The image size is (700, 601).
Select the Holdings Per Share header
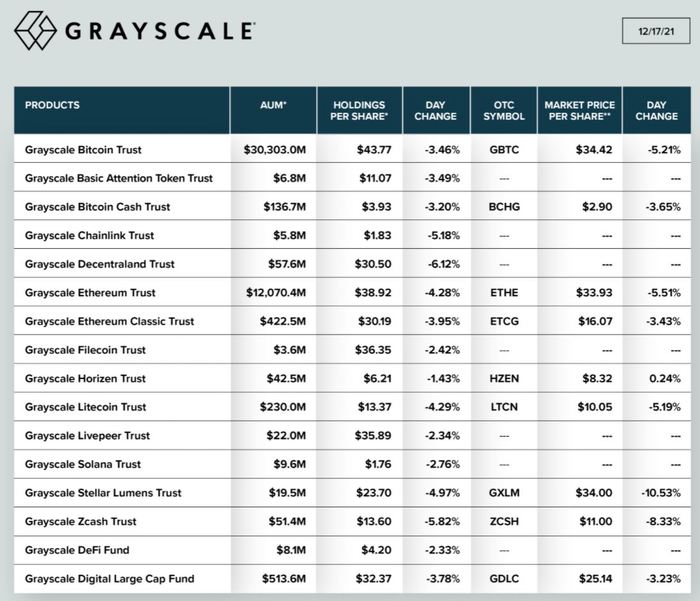pos(360,110)
